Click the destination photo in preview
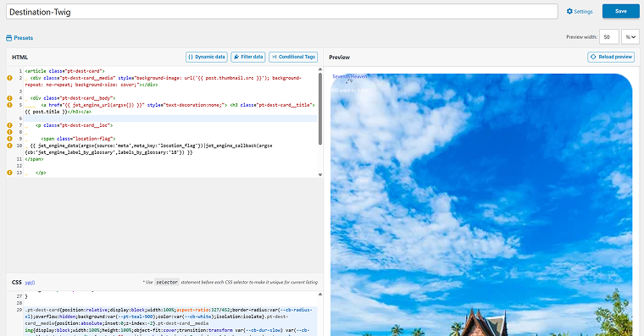 (481, 205)
